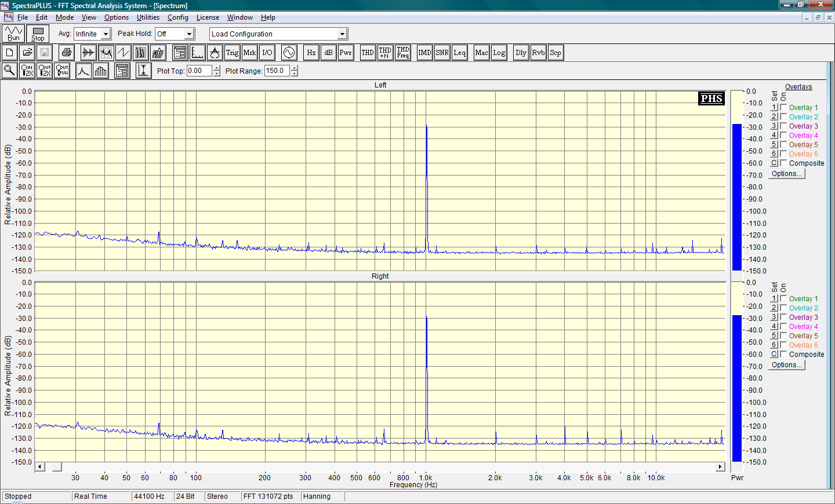
Task: Click the Run analyzer button
Action: click(13, 34)
